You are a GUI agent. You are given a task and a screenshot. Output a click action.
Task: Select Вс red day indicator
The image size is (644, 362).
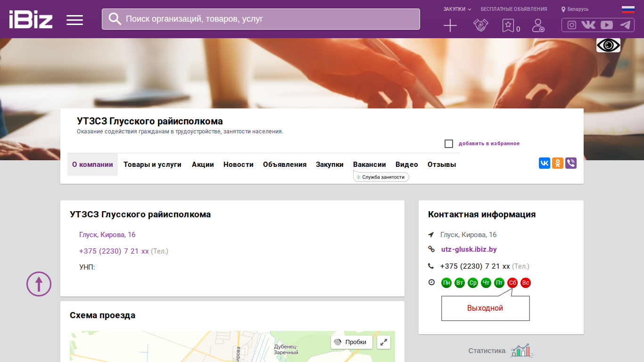[x=526, y=283]
